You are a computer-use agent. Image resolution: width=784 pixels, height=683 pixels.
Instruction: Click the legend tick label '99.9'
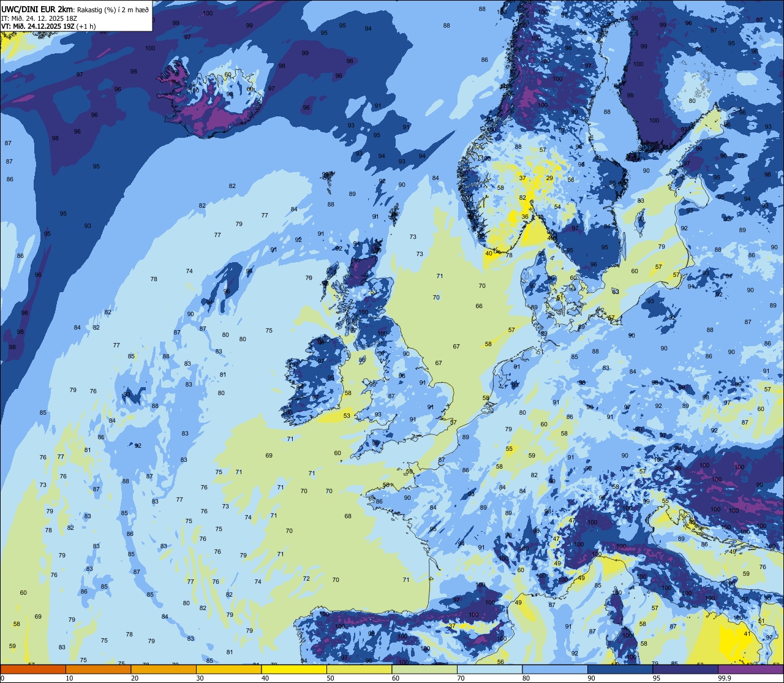(725, 678)
